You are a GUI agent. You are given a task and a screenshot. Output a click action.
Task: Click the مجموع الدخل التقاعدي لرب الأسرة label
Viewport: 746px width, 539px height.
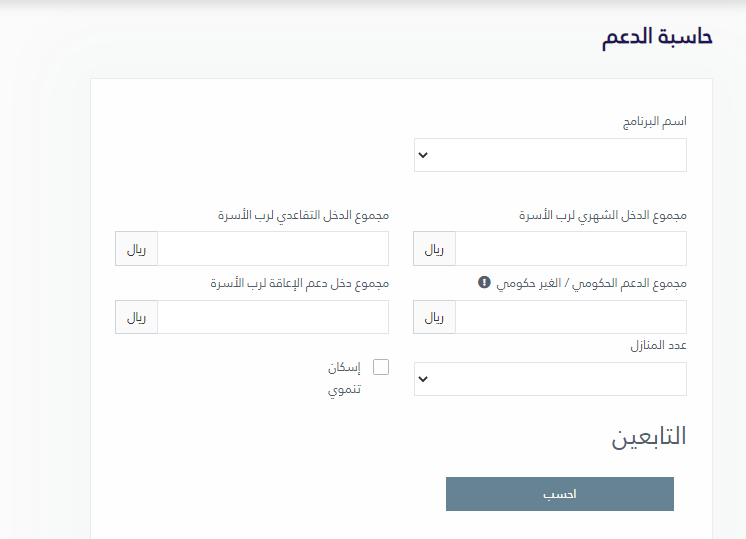coord(303,215)
